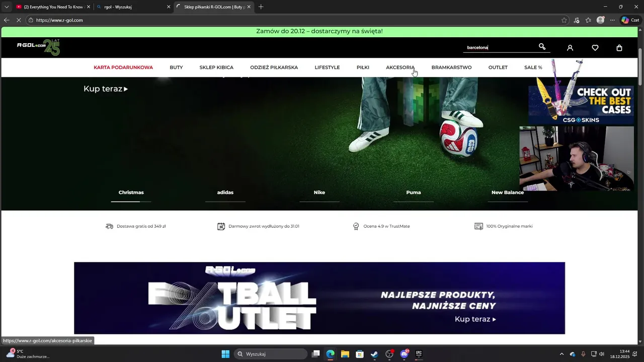Select the Christmas banner slide tab

[131, 193]
